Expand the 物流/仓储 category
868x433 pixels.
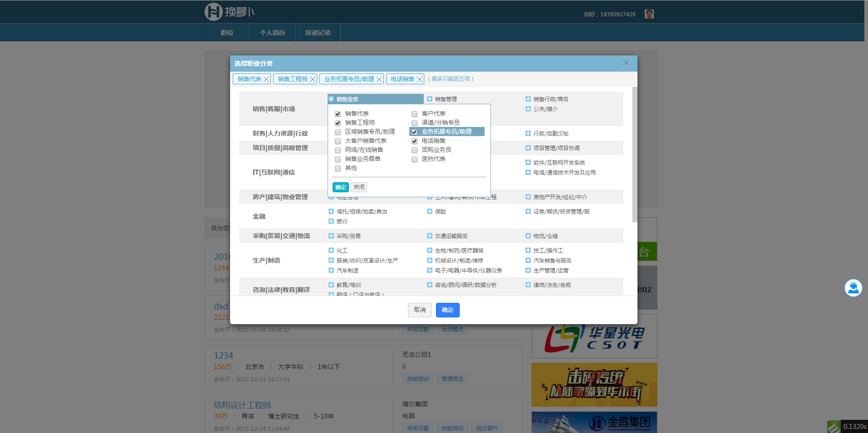tap(528, 236)
